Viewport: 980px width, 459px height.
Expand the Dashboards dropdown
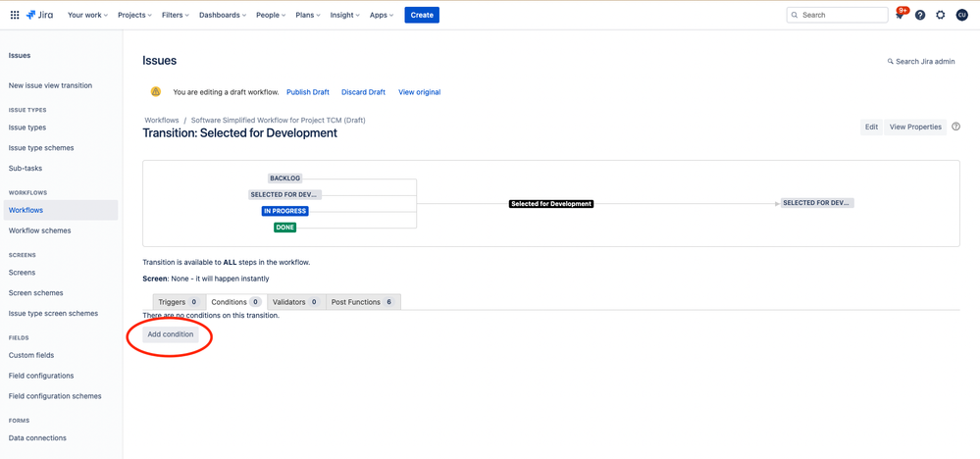coord(223,15)
